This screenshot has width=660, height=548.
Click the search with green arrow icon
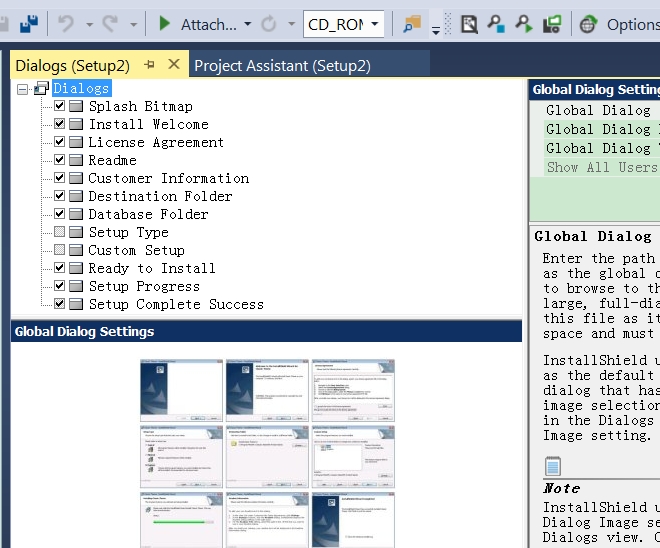coord(524,24)
